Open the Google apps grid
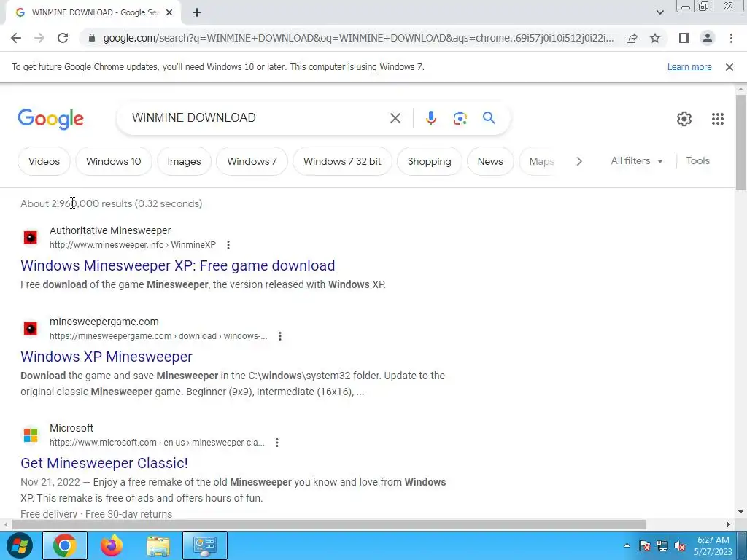This screenshot has height=560, width=747. (x=718, y=119)
